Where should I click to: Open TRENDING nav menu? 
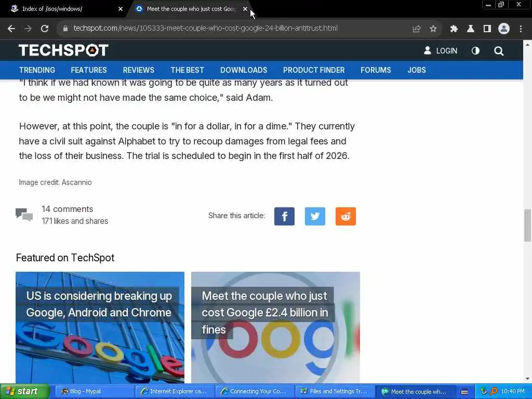click(x=37, y=70)
